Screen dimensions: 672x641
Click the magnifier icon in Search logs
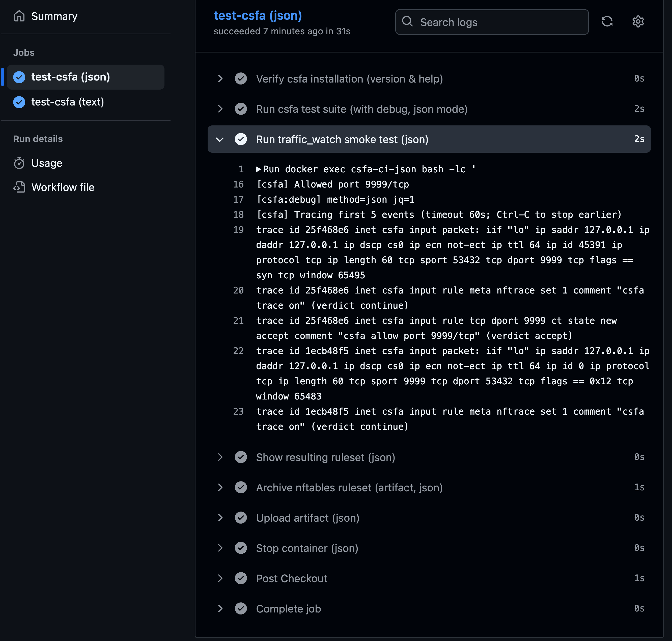click(x=407, y=21)
